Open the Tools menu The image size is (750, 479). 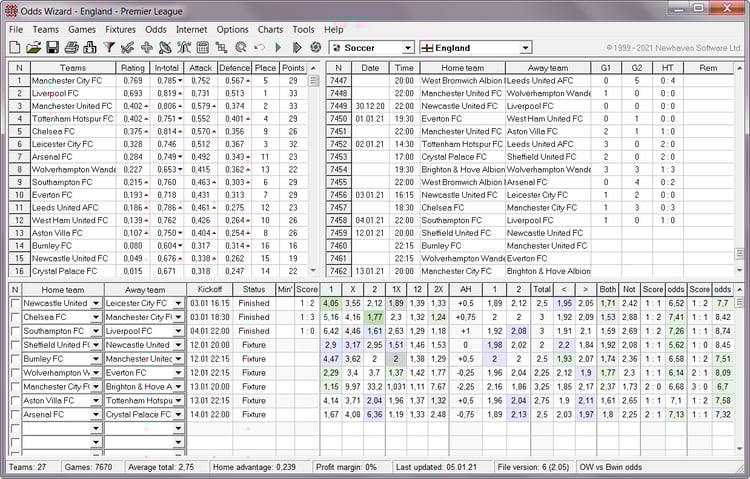(x=303, y=30)
